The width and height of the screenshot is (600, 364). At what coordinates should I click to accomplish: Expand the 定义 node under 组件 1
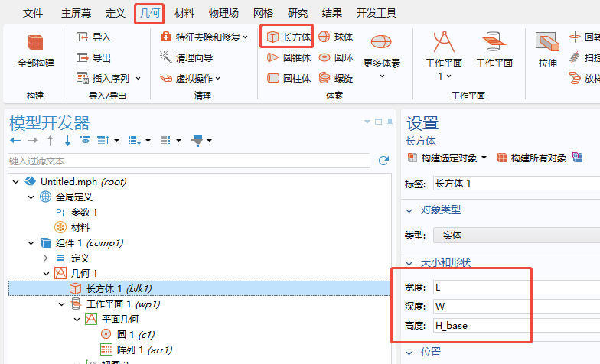(x=47, y=258)
